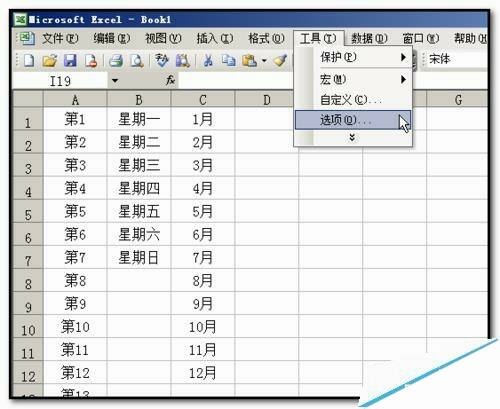Click the Spelling check icon

tap(162, 61)
